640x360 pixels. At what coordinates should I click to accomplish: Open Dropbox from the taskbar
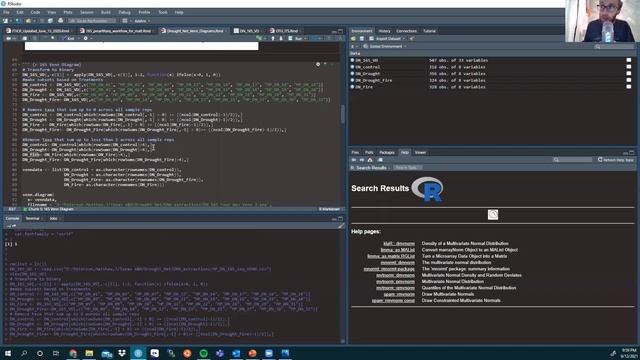tap(122, 353)
